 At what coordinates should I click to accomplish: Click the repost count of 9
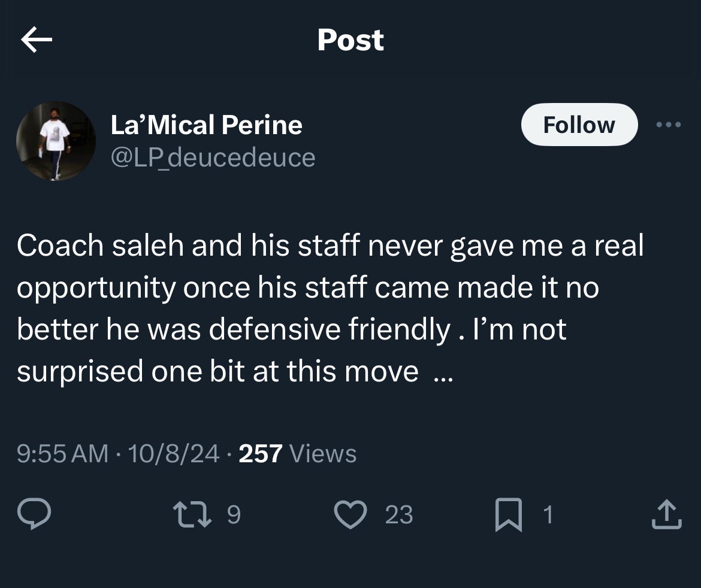coord(234,514)
